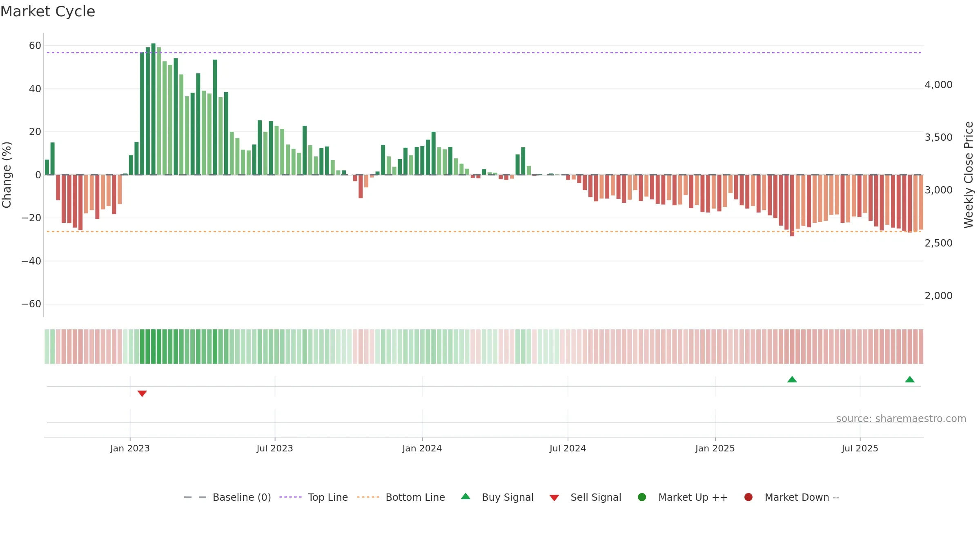Select the buy signal marker after Jan 2025

(x=792, y=379)
